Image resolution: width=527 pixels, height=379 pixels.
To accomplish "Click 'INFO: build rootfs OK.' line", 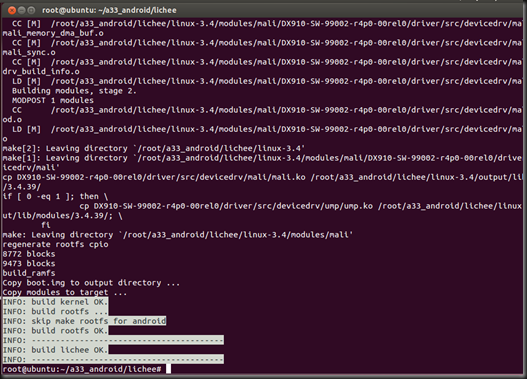I will pyautogui.click(x=55, y=331).
